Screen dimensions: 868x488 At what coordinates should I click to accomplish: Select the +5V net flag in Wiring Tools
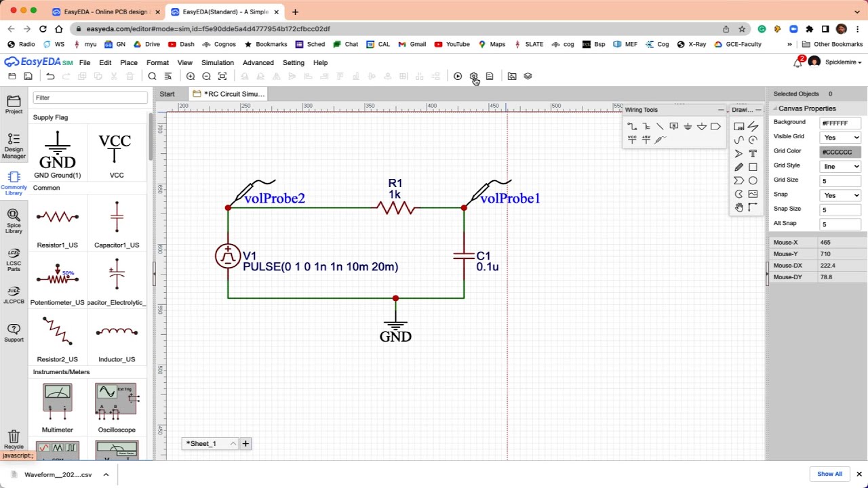point(646,139)
